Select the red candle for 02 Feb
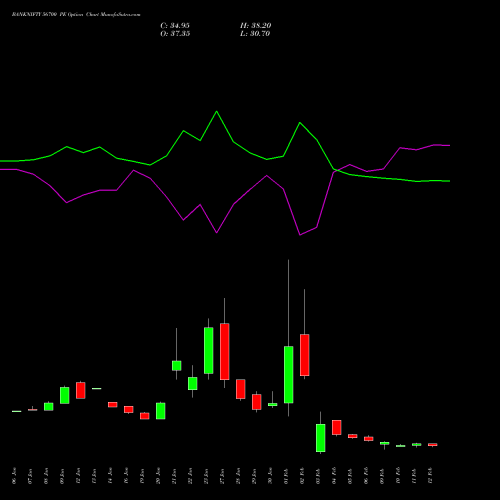 [305, 355]
